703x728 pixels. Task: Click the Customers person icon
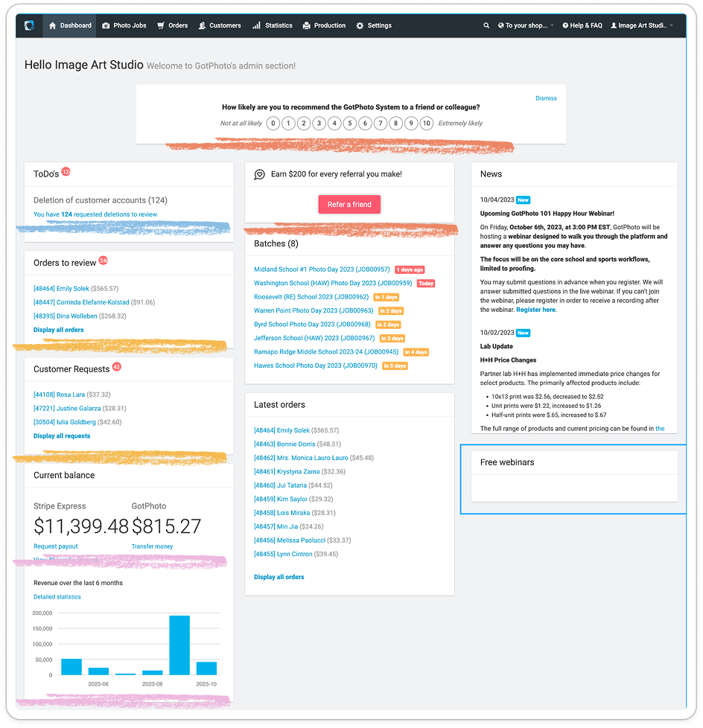(202, 25)
